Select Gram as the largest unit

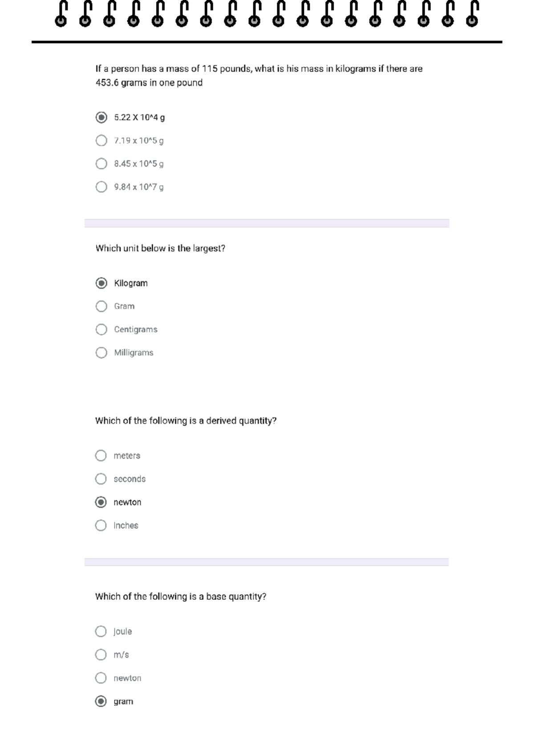[x=101, y=306]
